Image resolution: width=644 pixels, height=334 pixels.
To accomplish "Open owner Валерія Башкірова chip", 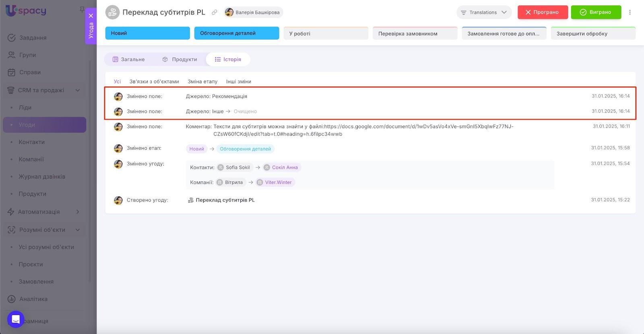I will pos(254,12).
